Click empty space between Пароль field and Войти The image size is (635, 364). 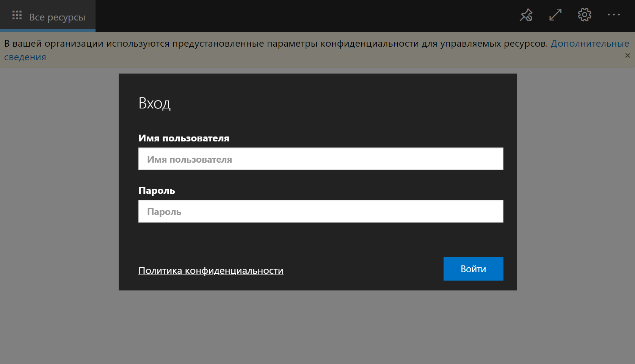coord(320,240)
